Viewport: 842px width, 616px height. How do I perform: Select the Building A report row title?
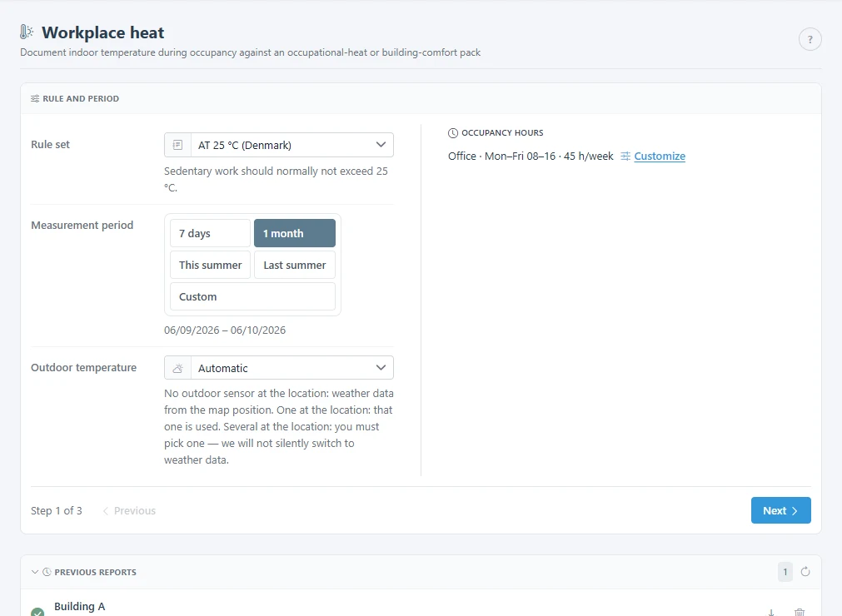(x=79, y=606)
